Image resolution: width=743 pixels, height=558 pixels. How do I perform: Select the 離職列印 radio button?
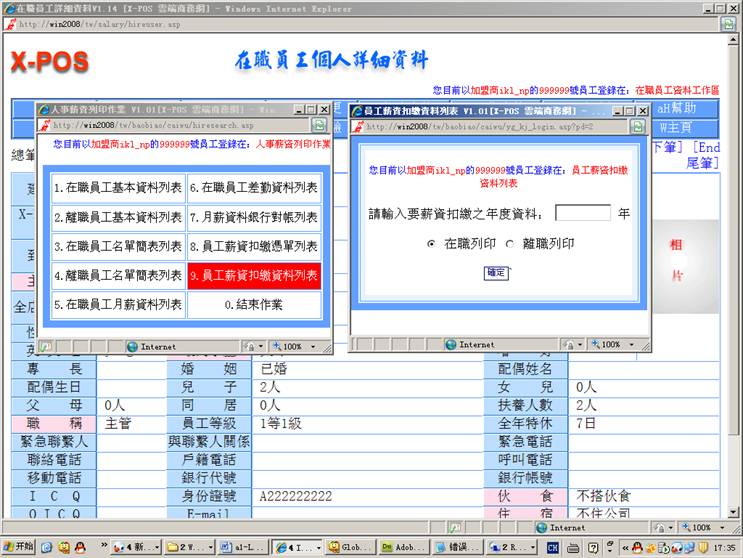[509, 243]
